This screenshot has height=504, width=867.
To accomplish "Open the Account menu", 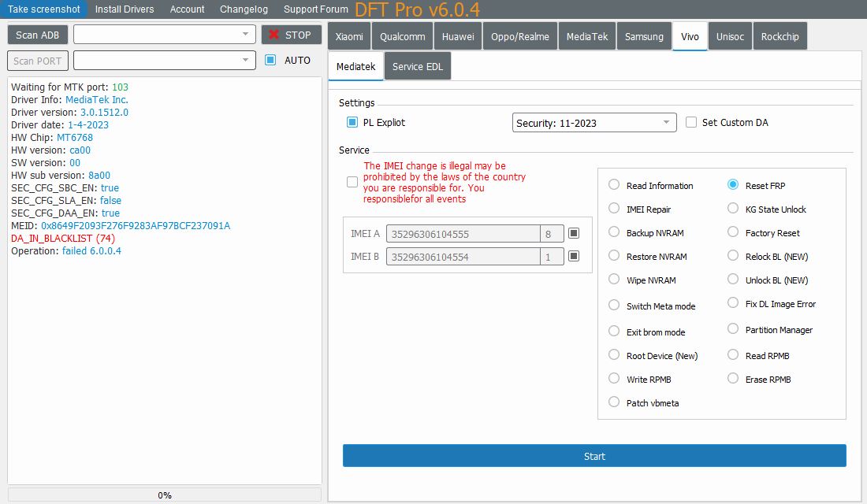I will [187, 9].
